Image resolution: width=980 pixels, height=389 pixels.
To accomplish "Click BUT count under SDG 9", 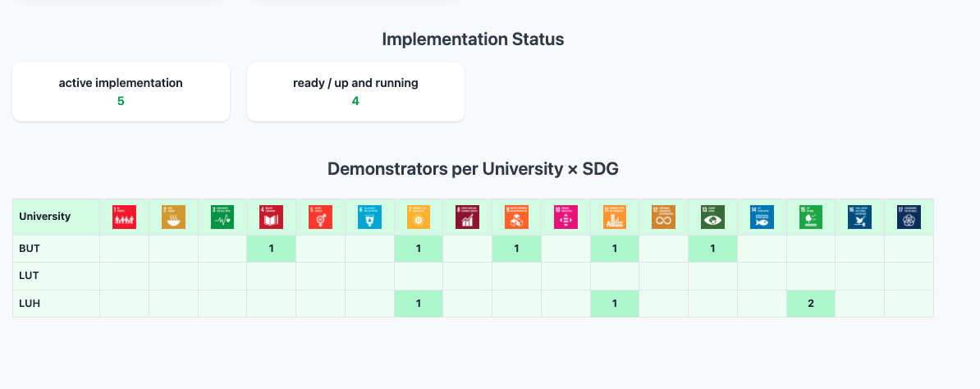I will tap(517, 249).
